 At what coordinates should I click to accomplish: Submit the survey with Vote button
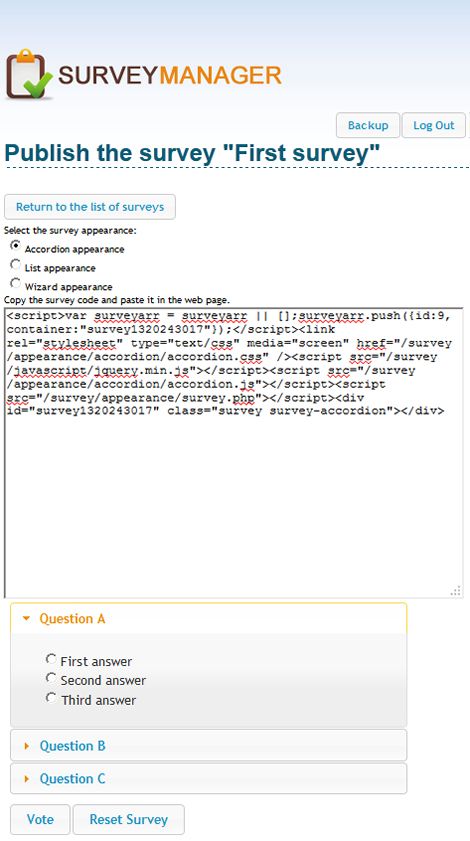pyautogui.click(x=40, y=820)
